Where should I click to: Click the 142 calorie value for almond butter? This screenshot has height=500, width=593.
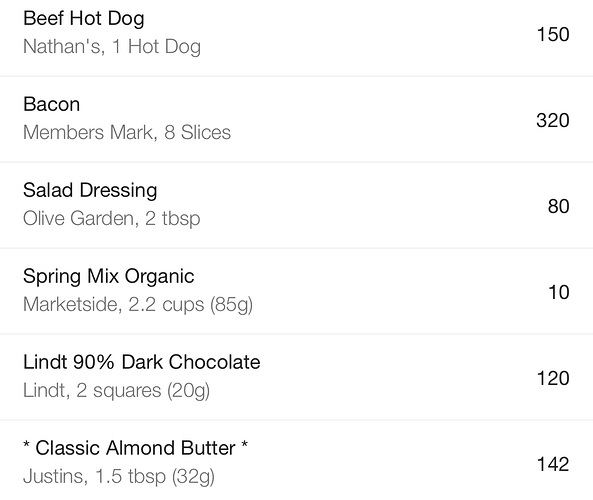[x=553, y=464]
